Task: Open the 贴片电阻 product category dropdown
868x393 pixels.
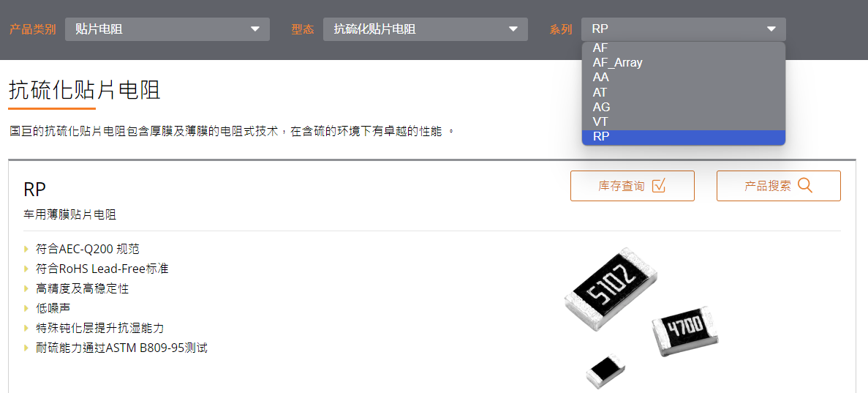Action: [x=167, y=29]
